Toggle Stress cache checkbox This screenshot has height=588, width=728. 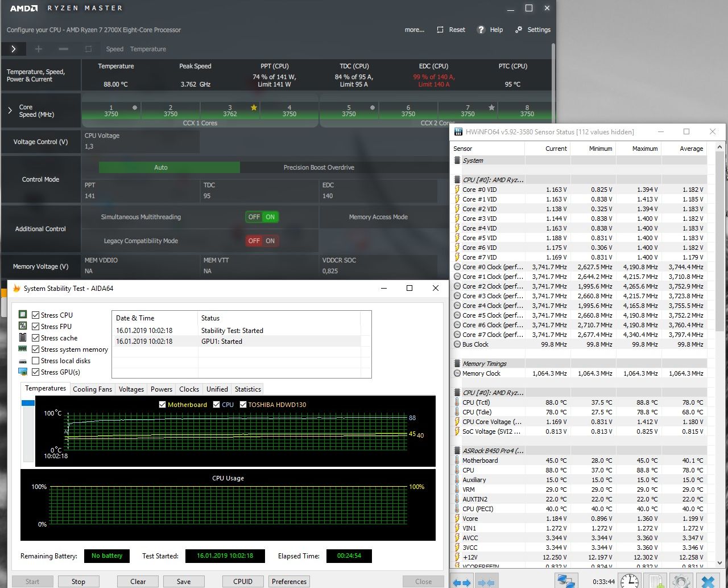[x=36, y=338]
